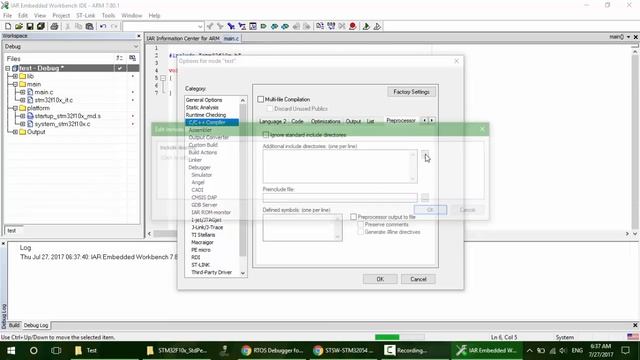
Task: Expand the lib folder in workspace tree
Action: point(15,76)
